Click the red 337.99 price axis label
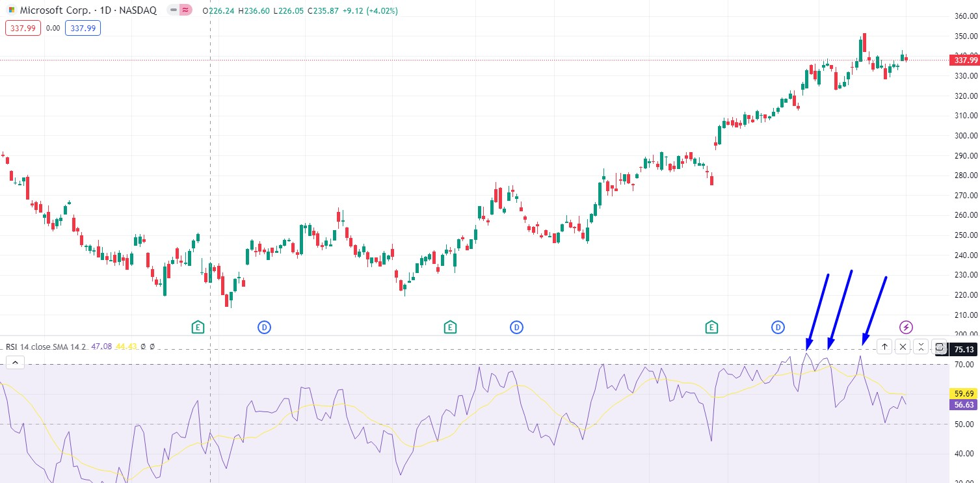The image size is (980, 483). [964, 60]
